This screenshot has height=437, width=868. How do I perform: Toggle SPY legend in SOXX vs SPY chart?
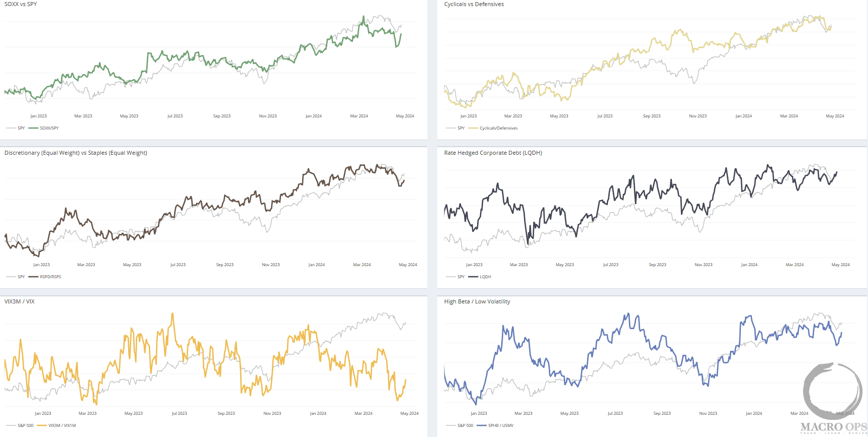(21, 128)
